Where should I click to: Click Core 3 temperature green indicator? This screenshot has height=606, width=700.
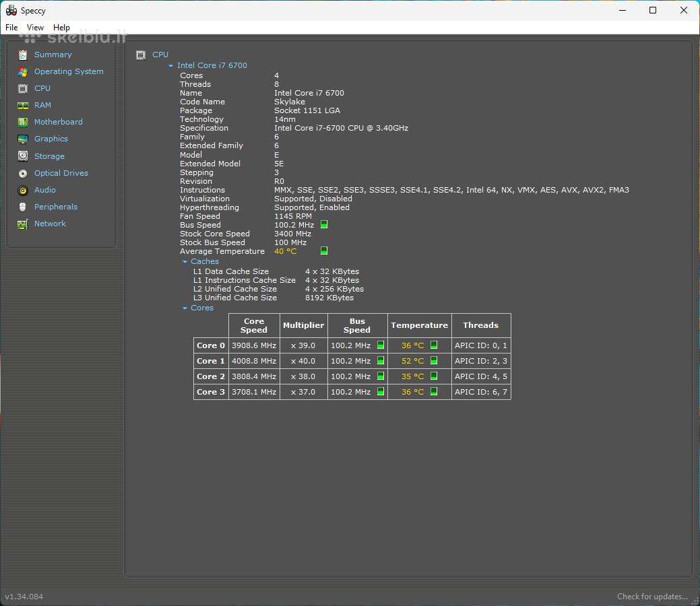click(433, 391)
